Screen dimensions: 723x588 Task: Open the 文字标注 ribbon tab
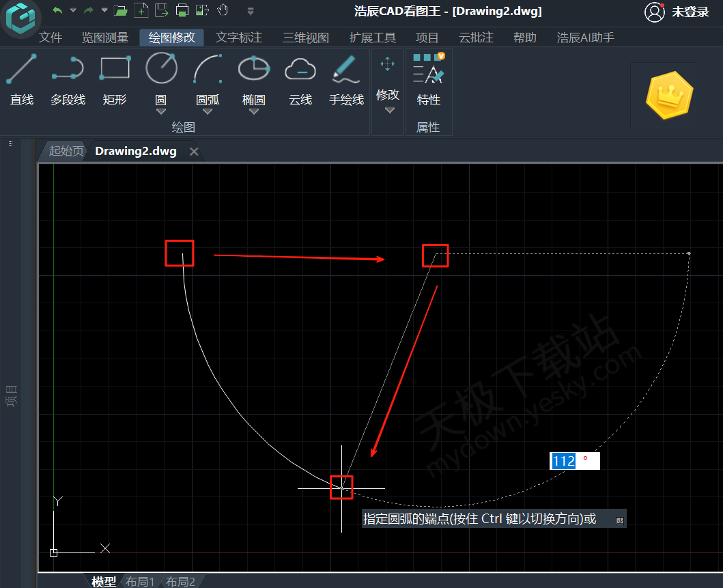[x=239, y=38]
